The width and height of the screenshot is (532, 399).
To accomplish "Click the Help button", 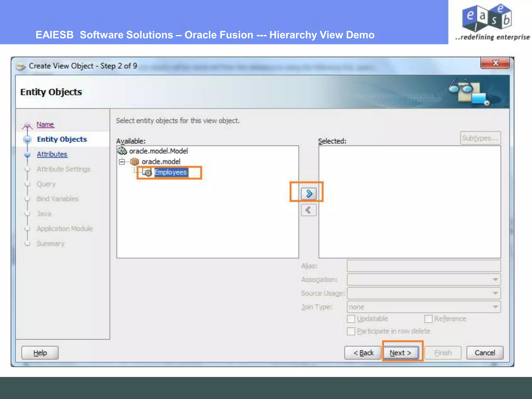I will (40, 353).
